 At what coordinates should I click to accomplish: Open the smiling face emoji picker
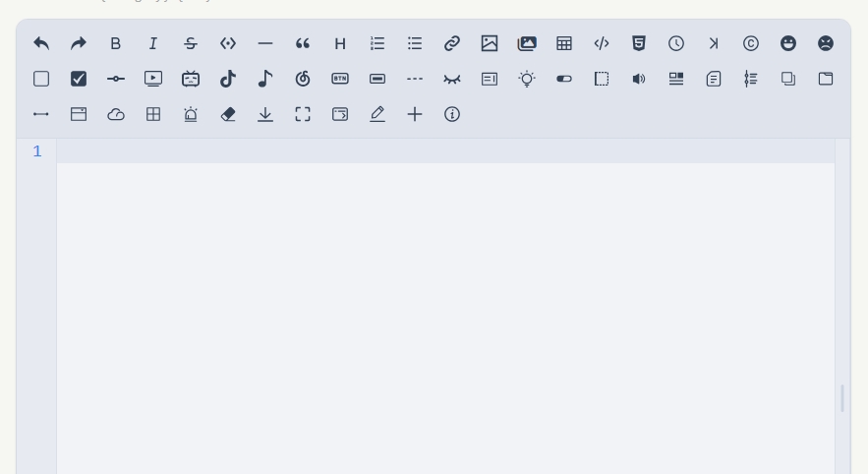(x=788, y=43)
